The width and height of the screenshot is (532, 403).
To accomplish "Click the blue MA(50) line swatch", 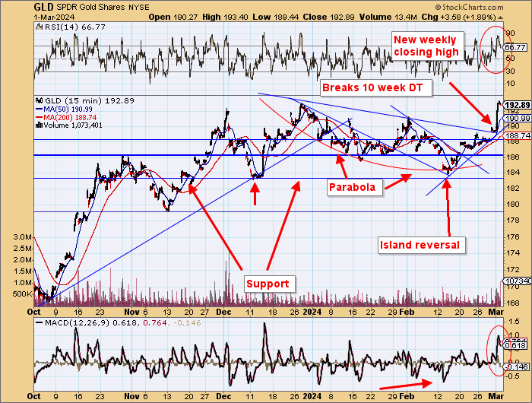I will pyautogui.click(x=40, y=109).
